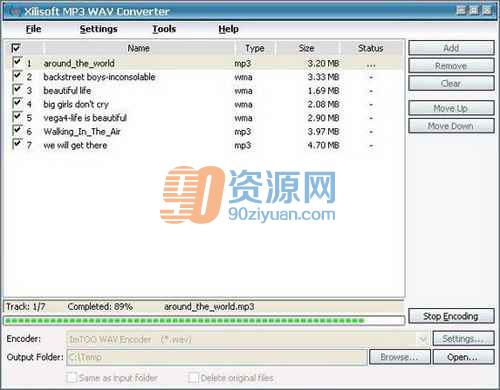Toggle the we will get there checkbox

pyautogui.click(x=17, y=144)
